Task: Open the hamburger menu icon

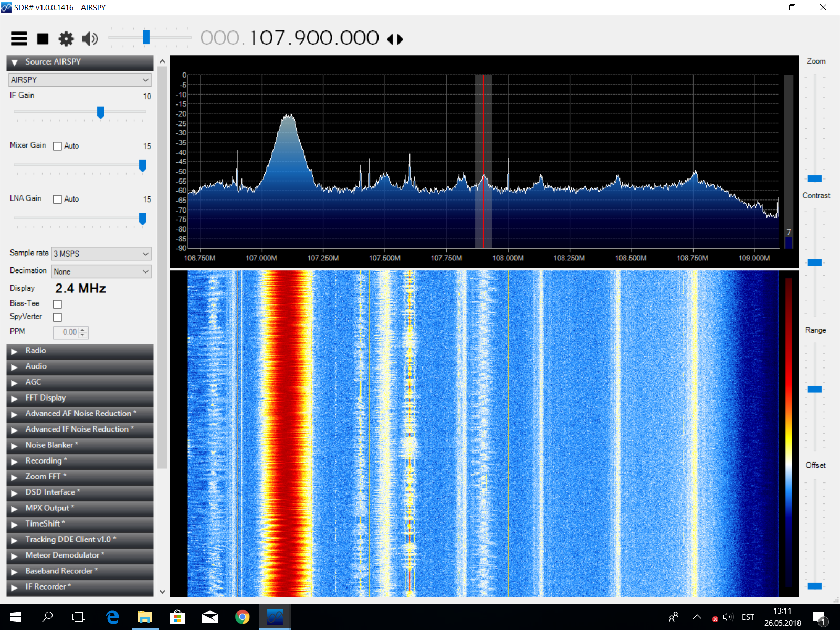Action: [19, 39]
